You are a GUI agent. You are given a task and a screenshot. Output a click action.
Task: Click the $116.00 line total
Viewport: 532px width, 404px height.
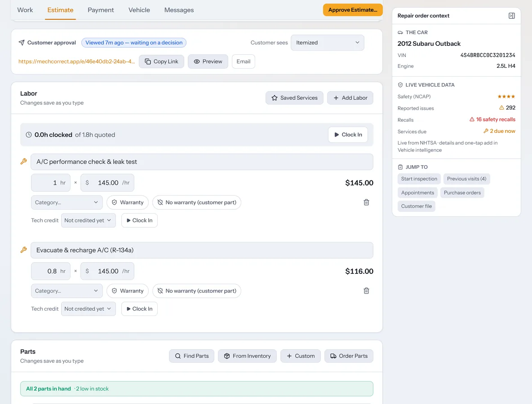(x=359, y=272)
